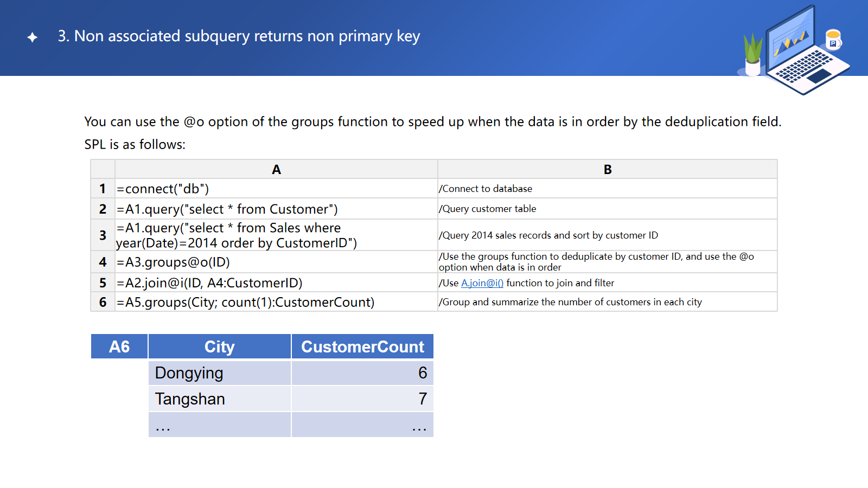Click the =A3.groups@o(ID) cell

click(174, 262)
